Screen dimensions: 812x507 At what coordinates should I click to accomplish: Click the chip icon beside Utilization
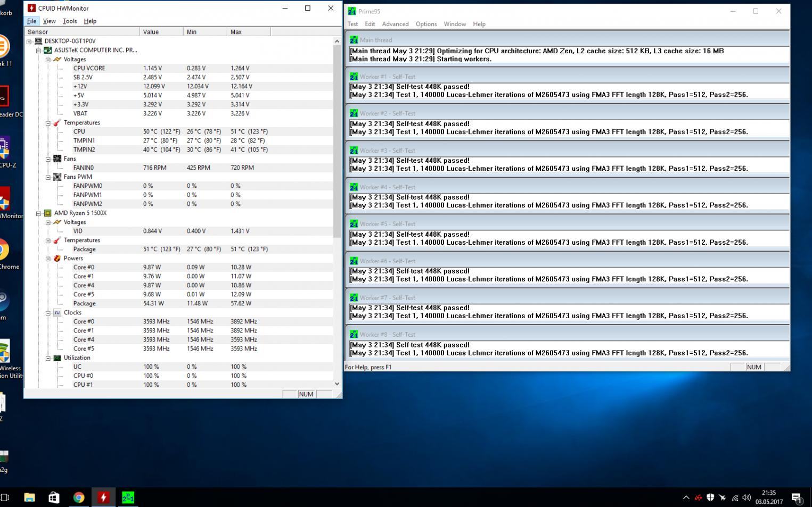click(x=57, y=358)
